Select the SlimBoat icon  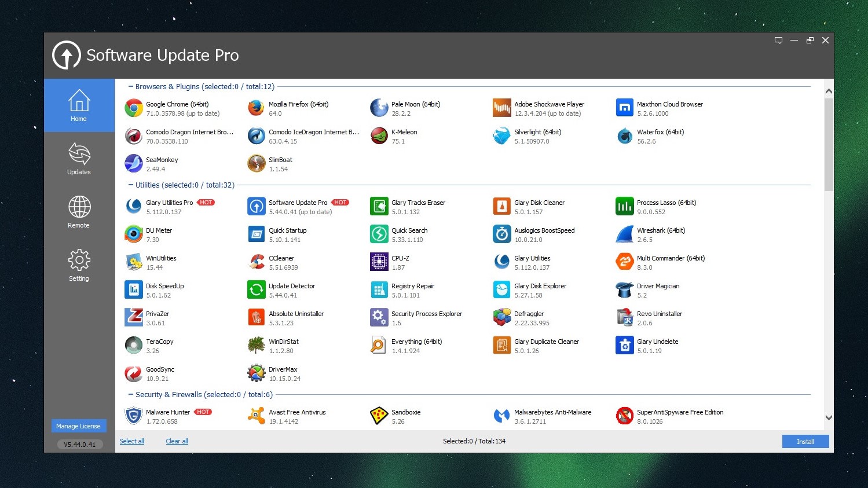click(x=257, y=164)
